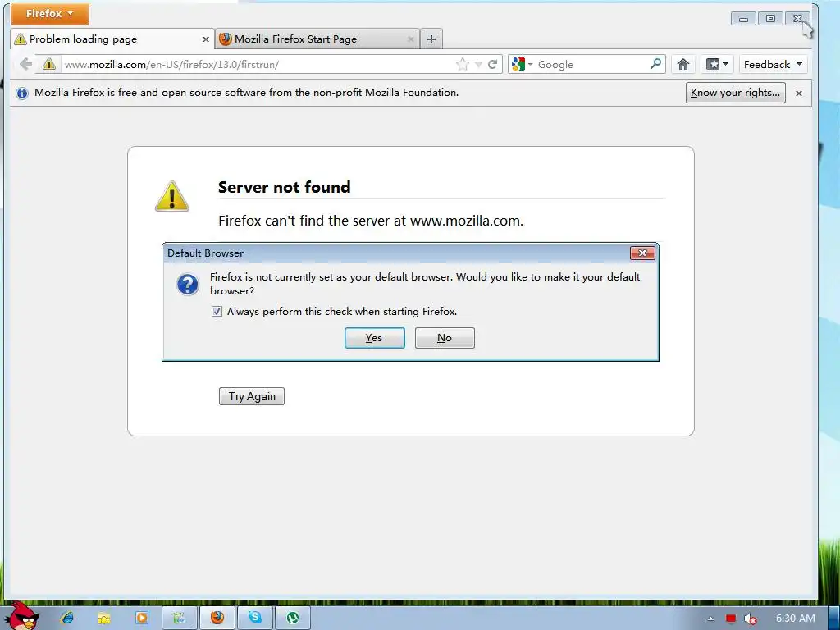Click the question mark icon in dialog
Image resolution: width=840 pixels, height=630 pixels.
(x=188, y=284)
